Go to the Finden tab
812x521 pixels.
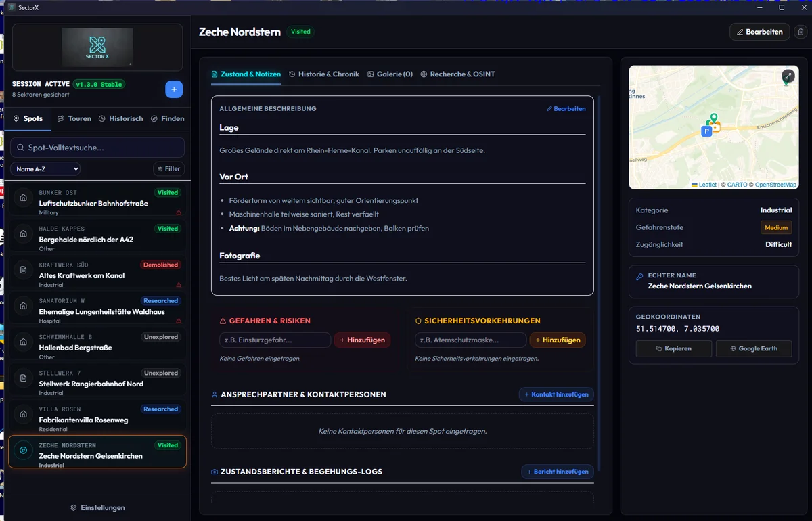(168, 118)
